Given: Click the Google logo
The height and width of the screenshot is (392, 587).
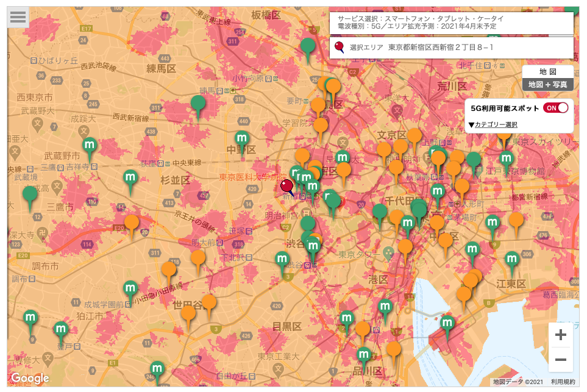Looking at the screenshot, I should [x=30, y=378].
